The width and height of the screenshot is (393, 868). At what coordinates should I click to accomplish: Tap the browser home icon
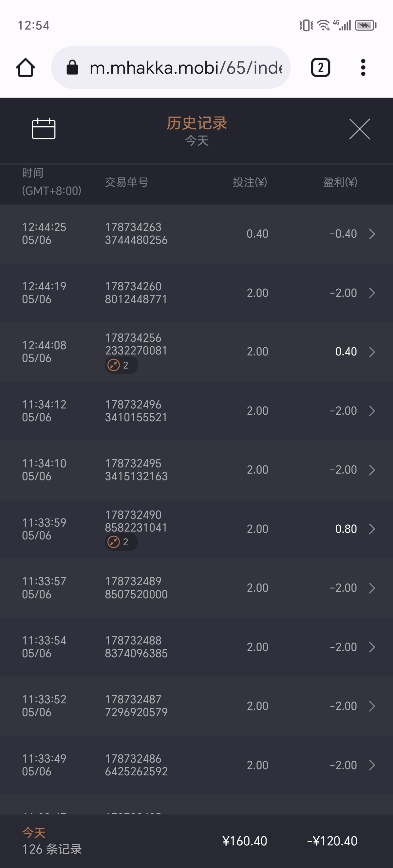26,68
